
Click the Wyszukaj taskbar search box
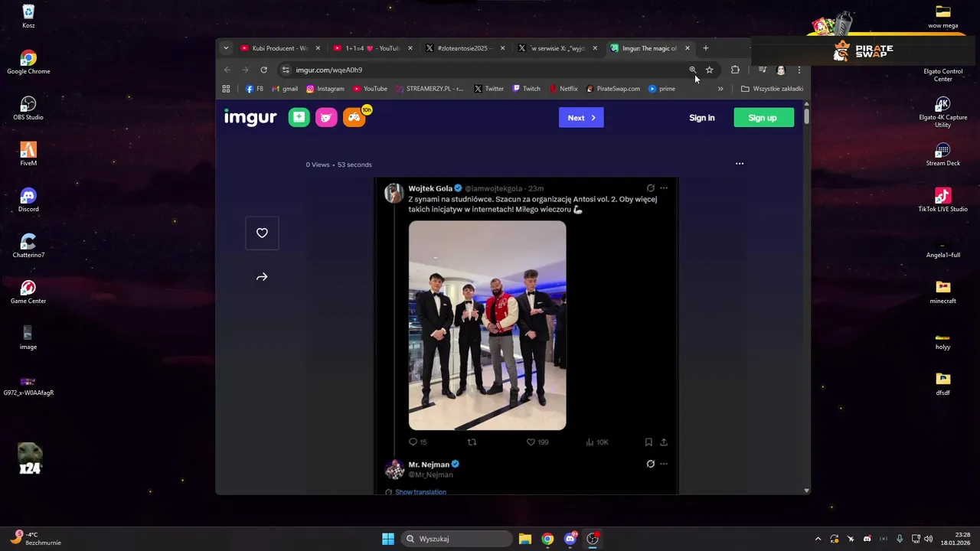(x=457, y=539)
